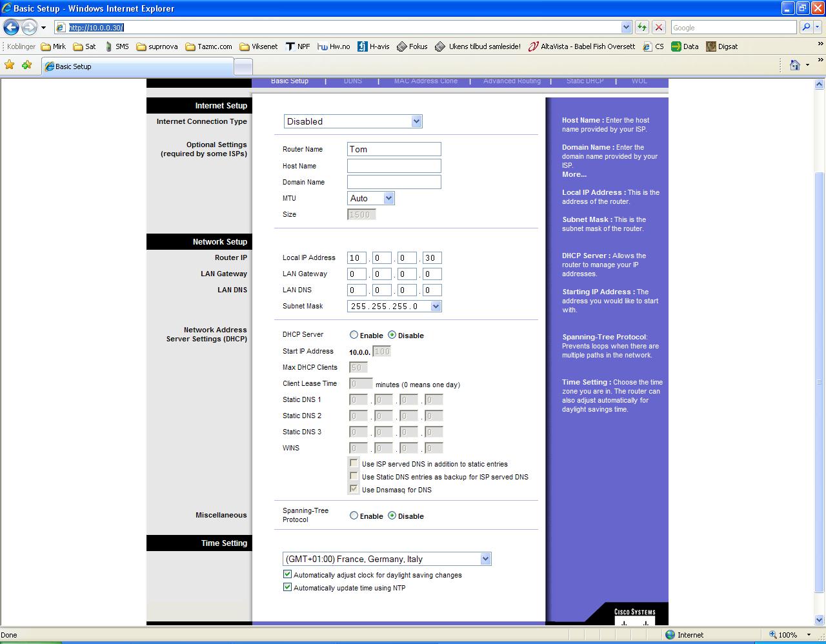Open the SMS bookmark
This screenshot has width=826, height=644.
(117, 46)
